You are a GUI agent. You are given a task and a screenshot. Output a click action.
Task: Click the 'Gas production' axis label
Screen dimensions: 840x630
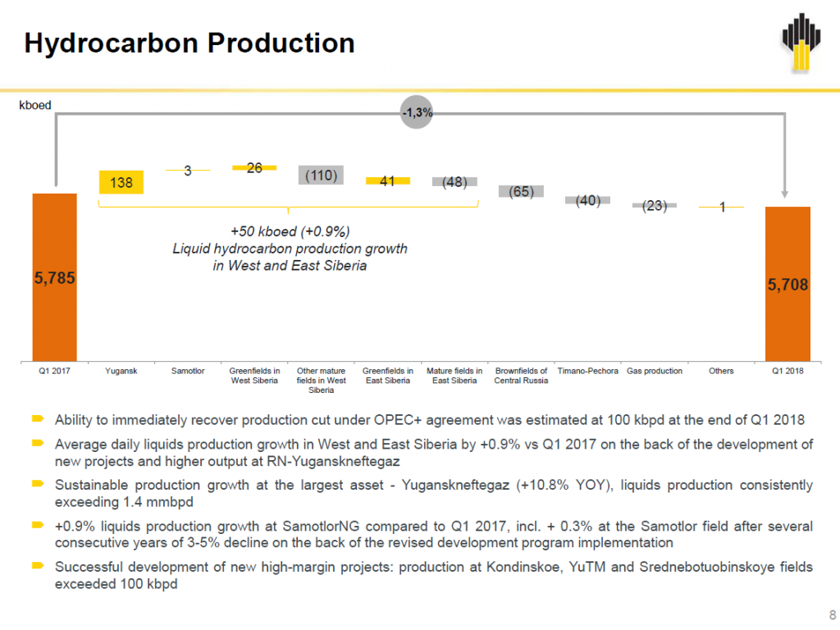point(655,372)
